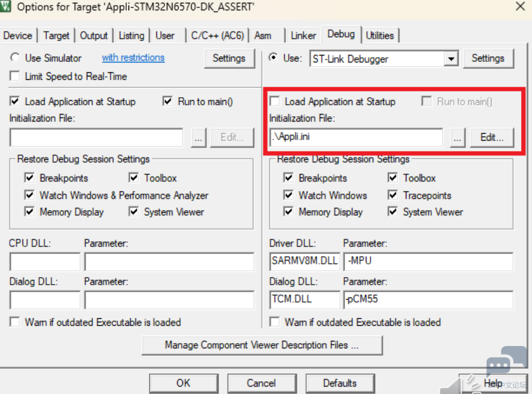This screenshot has height=394, width=532.
Task: Select the Debug tab
Action: pos(341,34)
